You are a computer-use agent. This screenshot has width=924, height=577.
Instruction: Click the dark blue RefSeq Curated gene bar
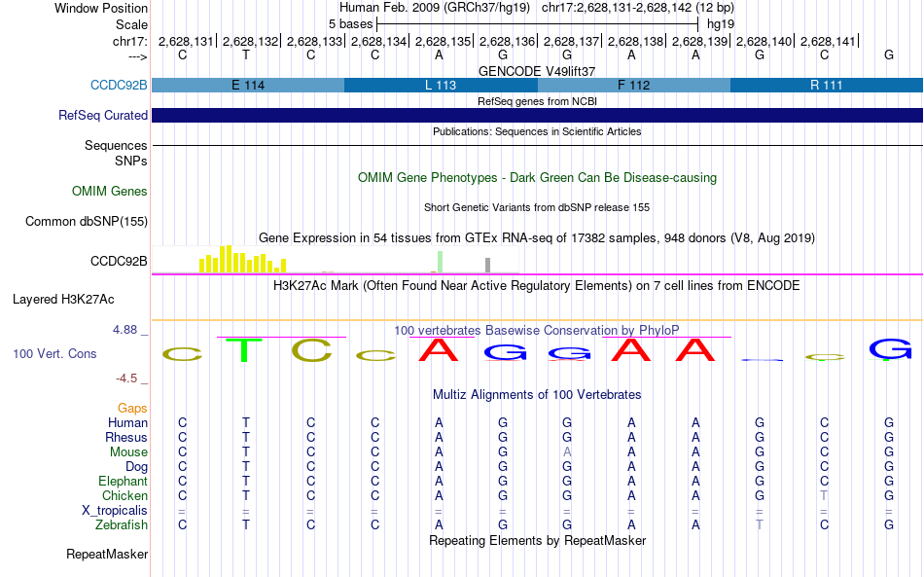coord(537,115)
